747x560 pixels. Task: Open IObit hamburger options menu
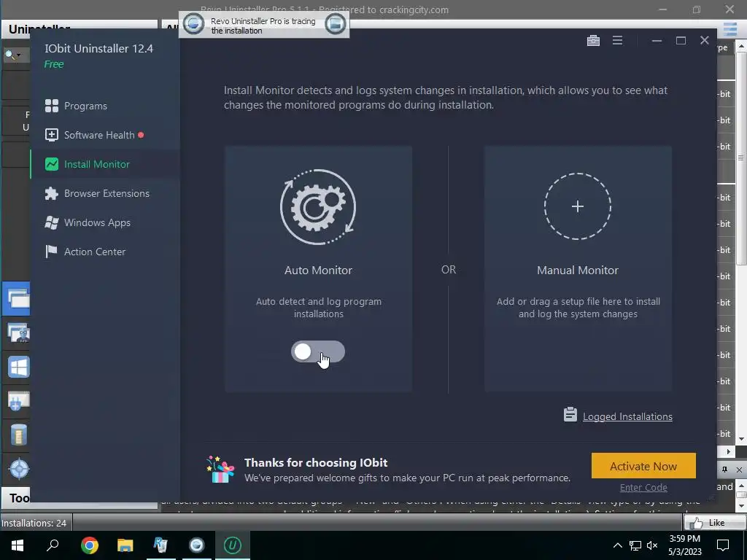pos(617,41)
